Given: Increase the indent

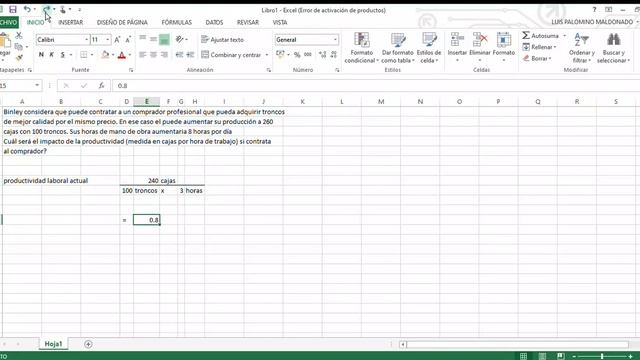Looking at the screenshot, I should [190, 55].
